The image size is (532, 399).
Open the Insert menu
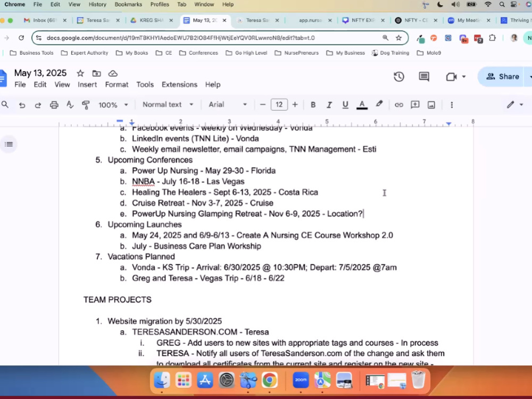point(87,85)
